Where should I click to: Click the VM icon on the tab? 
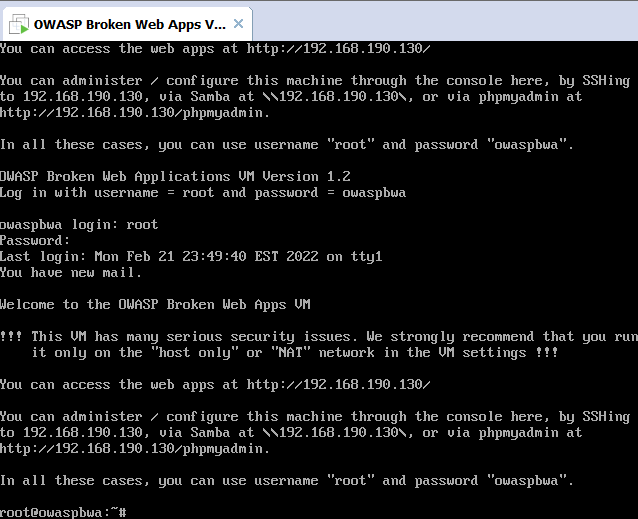click(19, 24)
